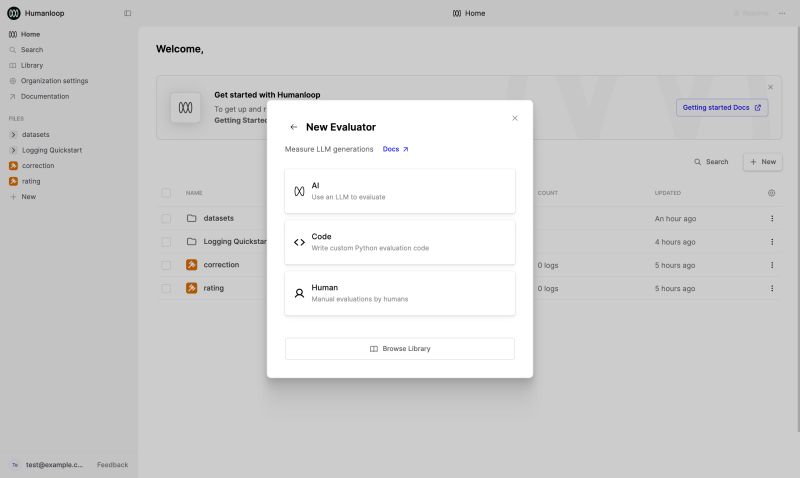Open the rating row name in table
Viewport: 800px width, 478px height.
pos(213,288)
